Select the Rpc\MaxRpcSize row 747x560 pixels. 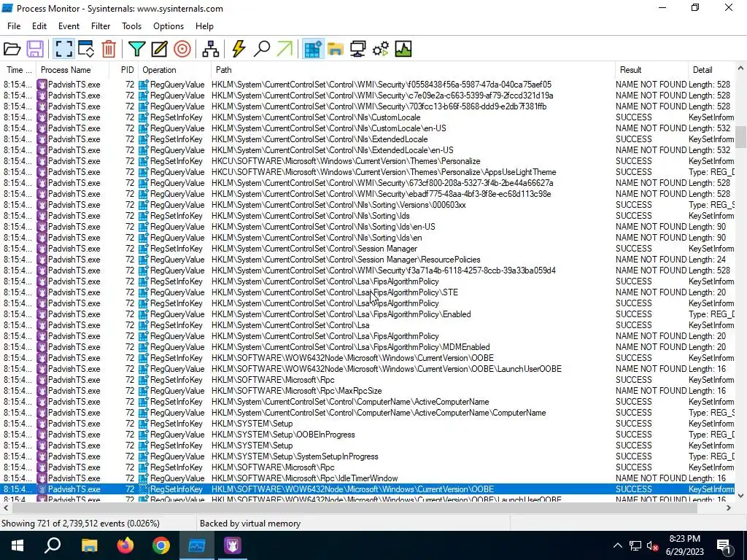pos(368,391)
